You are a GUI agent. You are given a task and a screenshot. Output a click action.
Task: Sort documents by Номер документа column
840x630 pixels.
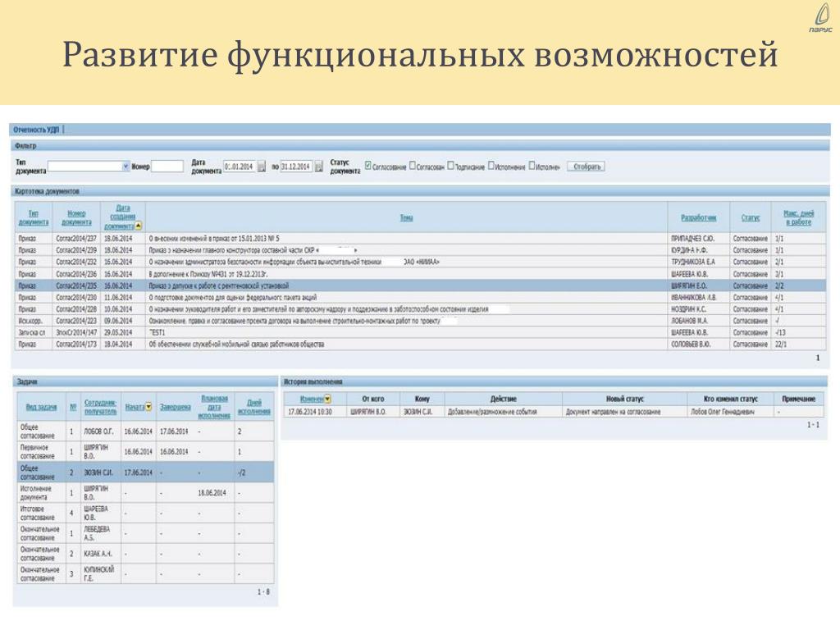(76, 217)
